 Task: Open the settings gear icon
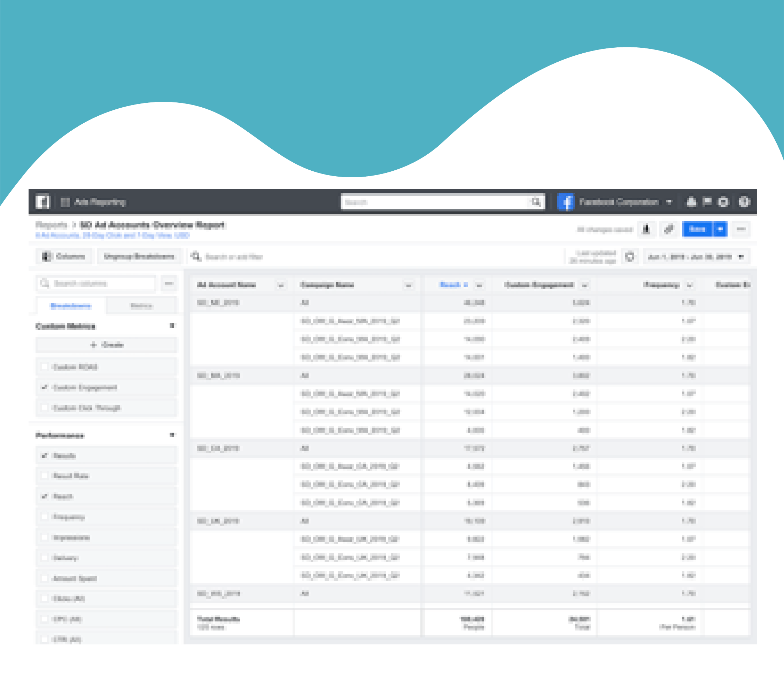point(723,202)
